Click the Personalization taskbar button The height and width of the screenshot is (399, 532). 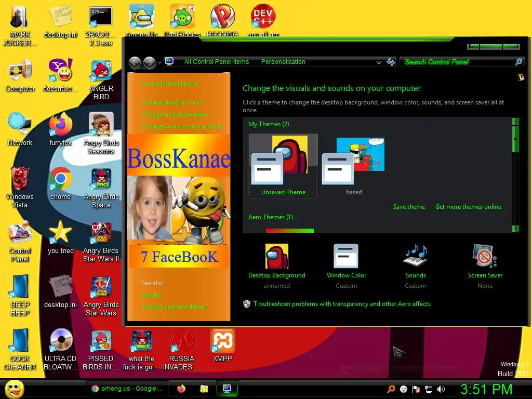(x=227, y=389)
